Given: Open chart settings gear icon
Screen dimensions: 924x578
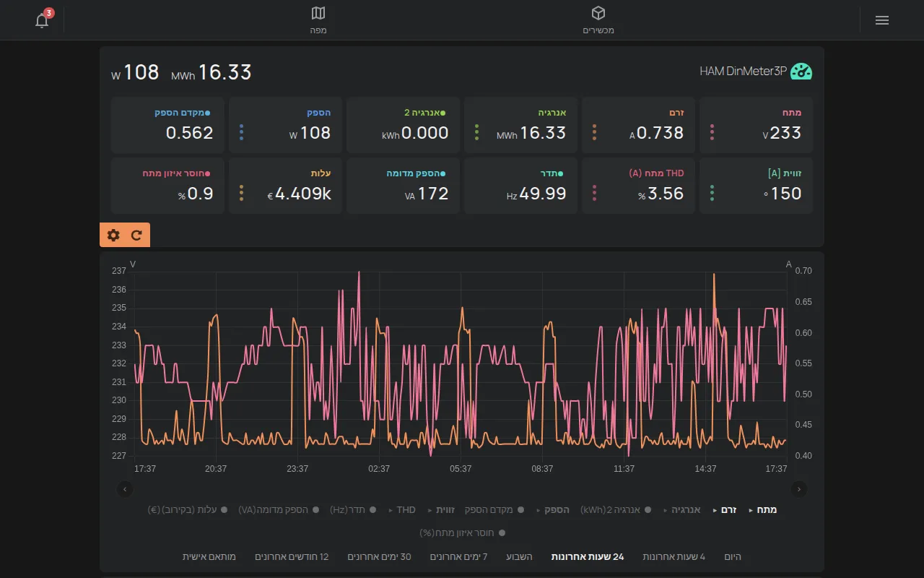Looking at the screenshot, I should tap(113, 235).
